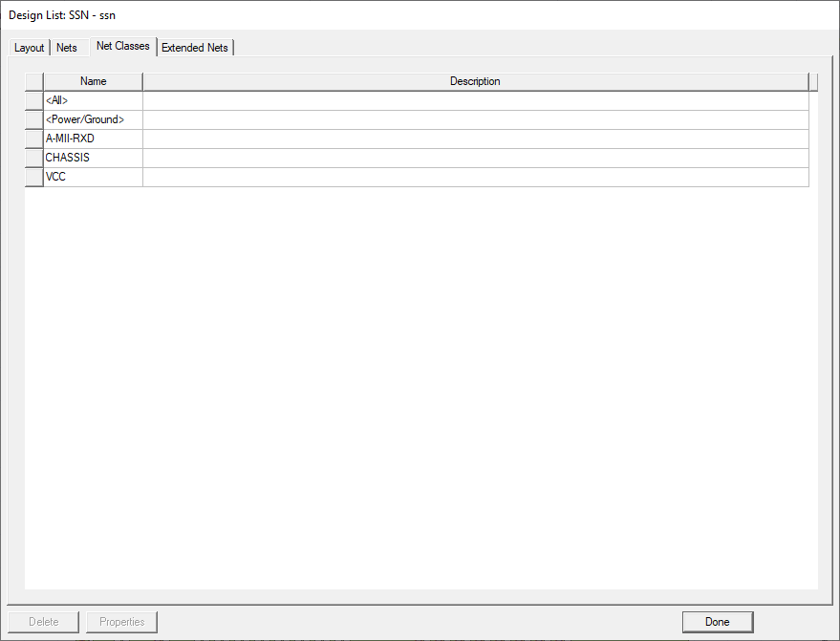Viewport: 840px width, 641px height.
Task: Click the Name column header
Action: click(x=93, y=81)
